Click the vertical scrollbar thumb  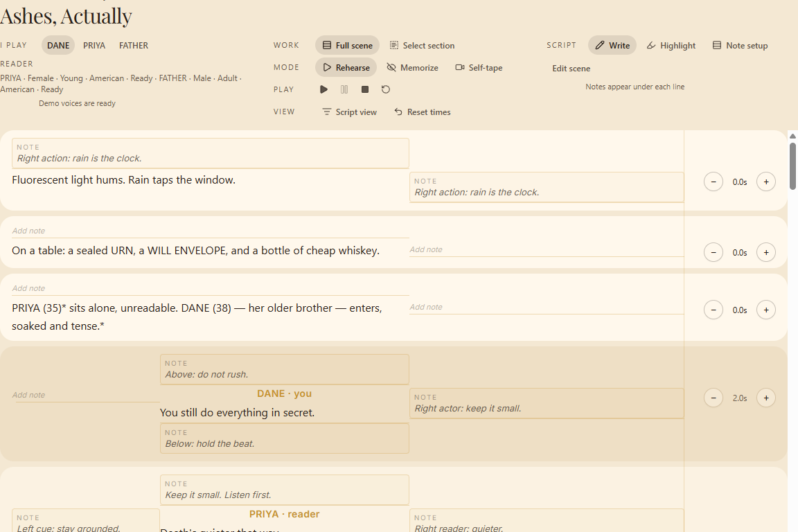tap(792, 166)
